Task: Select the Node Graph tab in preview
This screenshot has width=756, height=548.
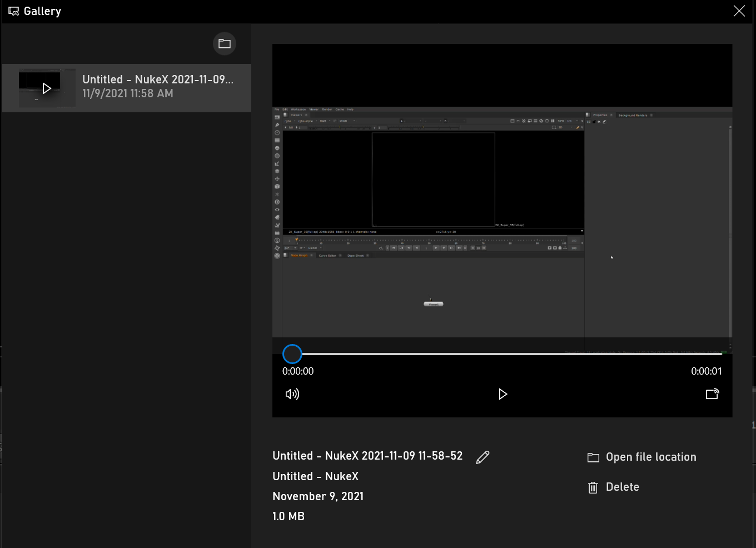Action: click(299, 256)
